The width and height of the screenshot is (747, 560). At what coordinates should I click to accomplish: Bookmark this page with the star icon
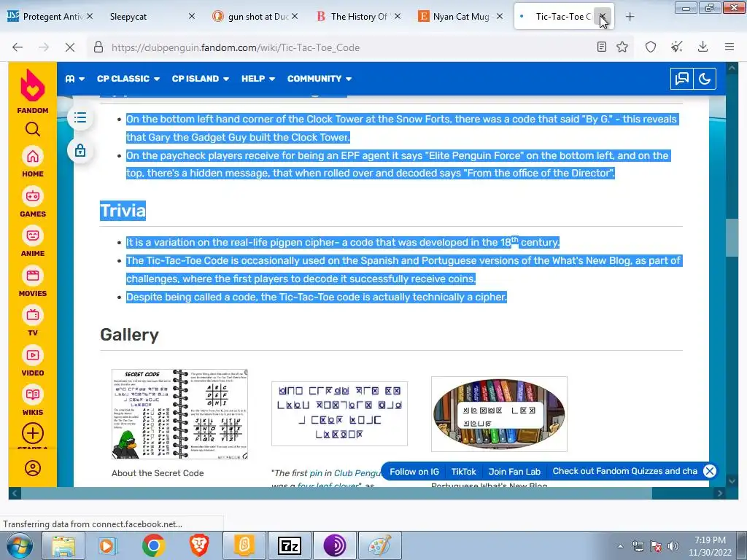click(x=622, y=47)
